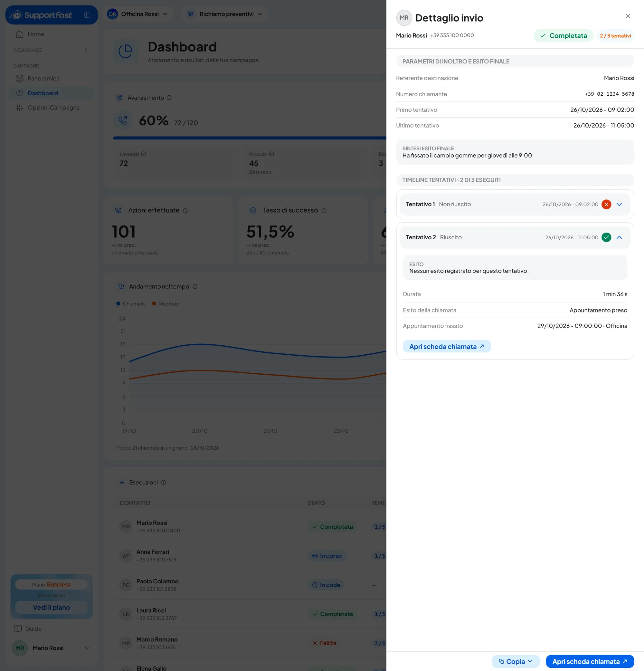Click the info icon next to Avanzamento
This screenshot has width=644, height=671.
point(169,98)
